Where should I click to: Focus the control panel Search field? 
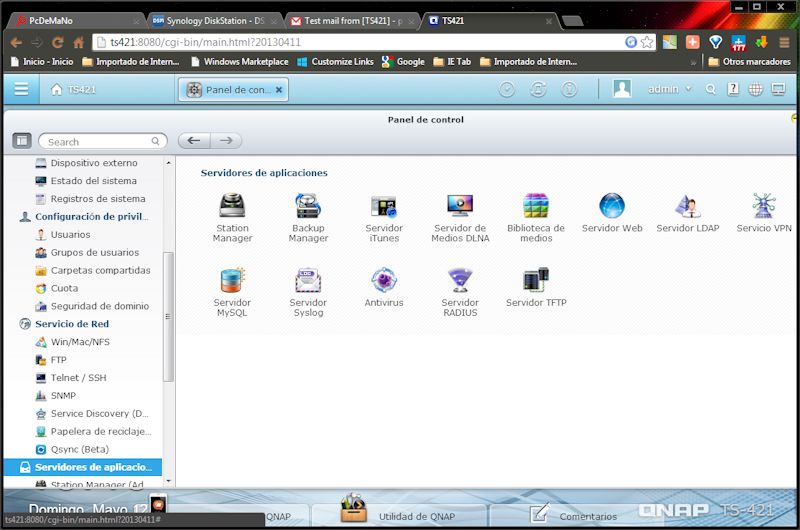(103, 141)
